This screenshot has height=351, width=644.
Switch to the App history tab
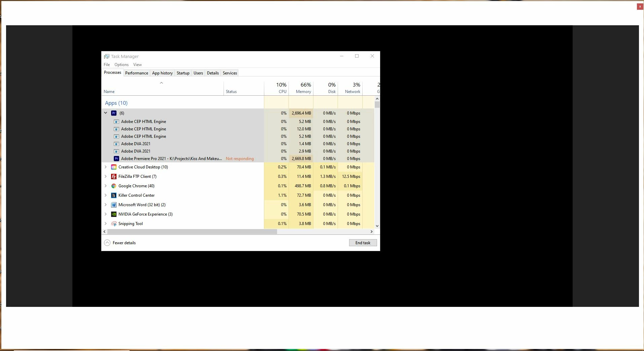162,73
